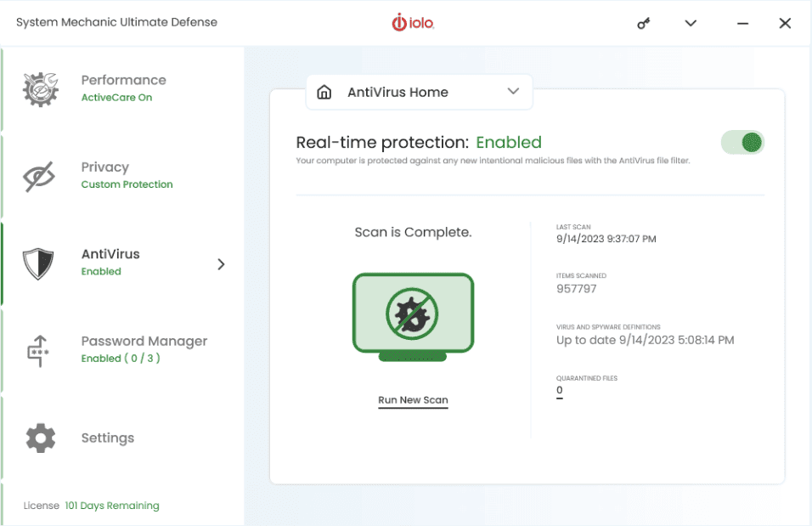Open the Performance section

coord(123,89)
